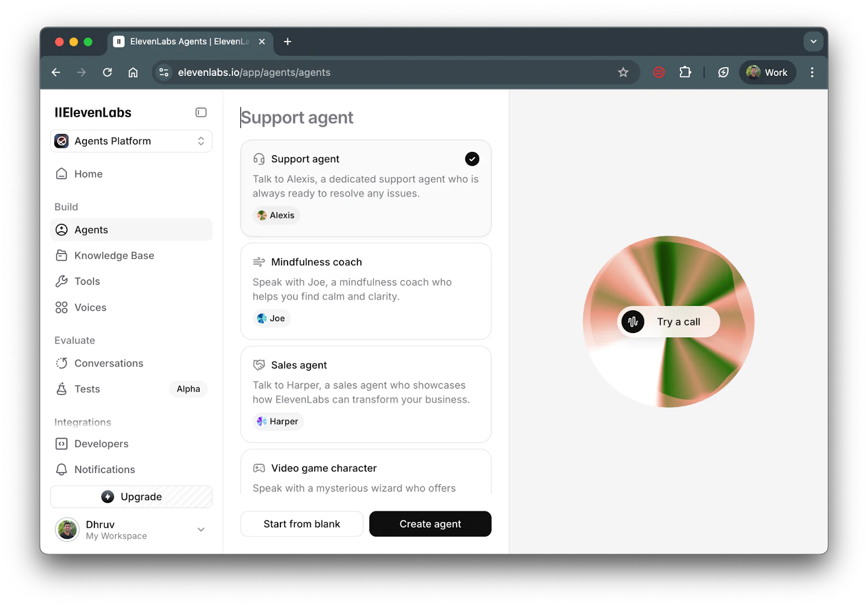Viewport: 868px width, 607px height.
Task: Click the Knowledge Base folder icon
Action: coord(62,255)
